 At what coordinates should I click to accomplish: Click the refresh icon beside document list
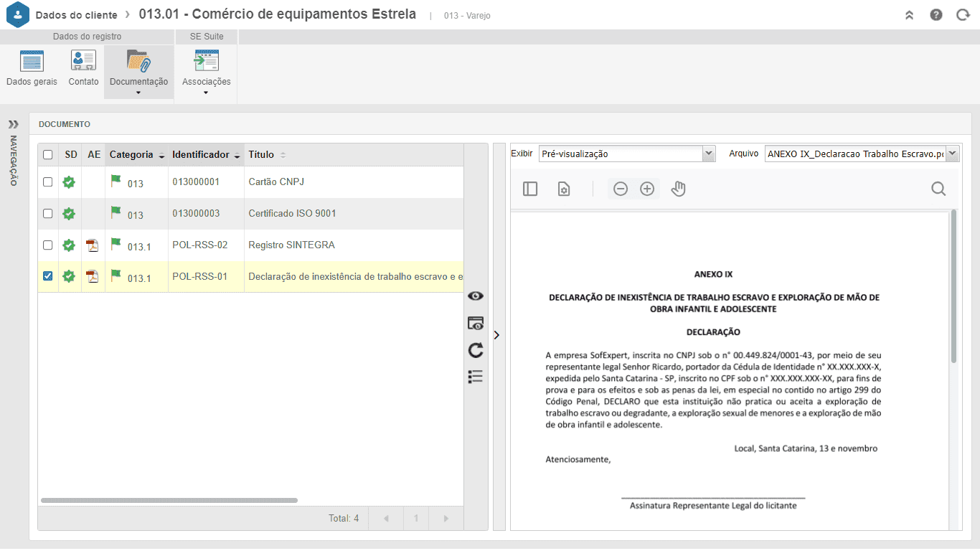[x=475, y=350]
